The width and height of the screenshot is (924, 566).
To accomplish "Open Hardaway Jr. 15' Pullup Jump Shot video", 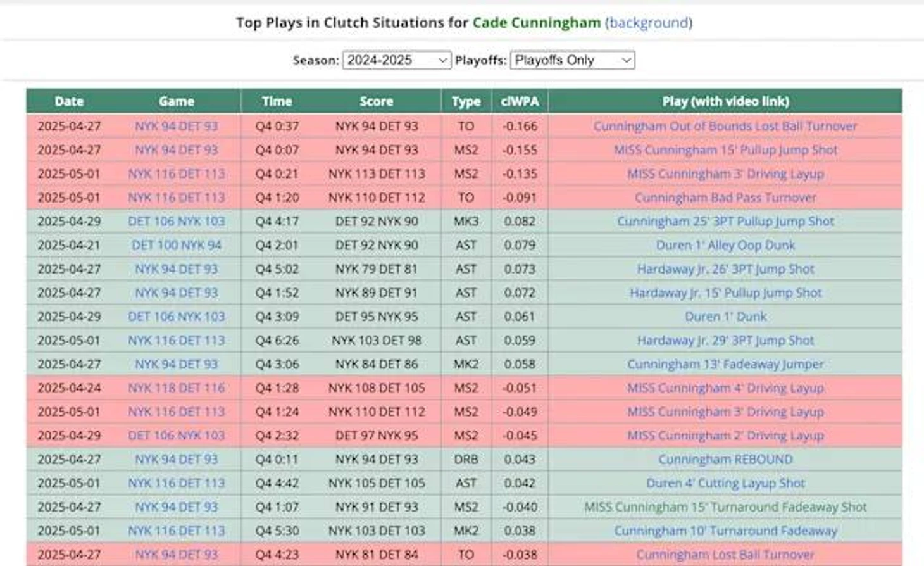I will click(725, 292).
